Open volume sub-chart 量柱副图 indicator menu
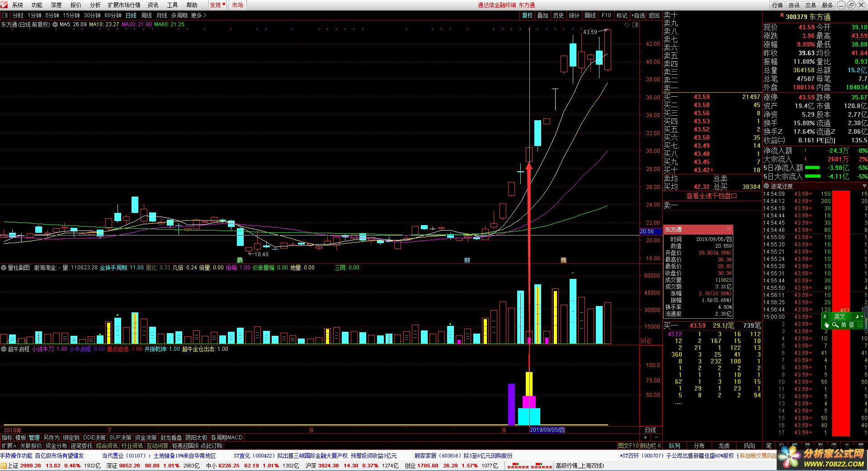 pyautogui.click(x=4, y=268)
